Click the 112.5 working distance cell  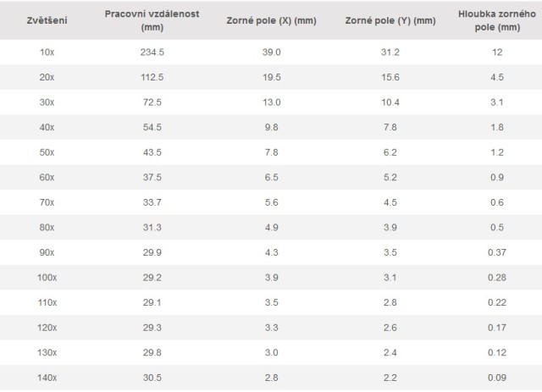click(152, 77)
